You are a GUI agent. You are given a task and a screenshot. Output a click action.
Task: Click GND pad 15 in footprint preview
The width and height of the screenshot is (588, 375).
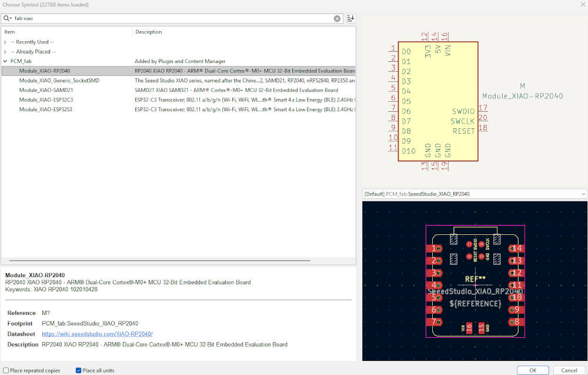pyautogui.click(x=482, y=328)
